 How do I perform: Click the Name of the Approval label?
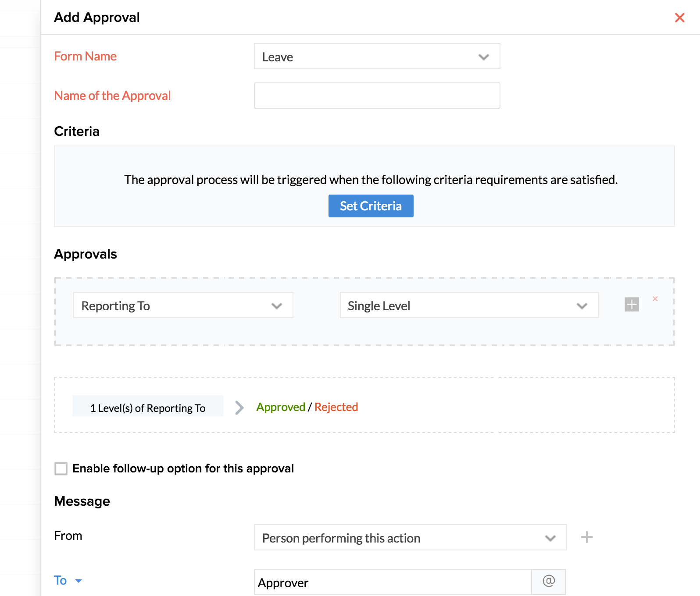click(112, 96)
